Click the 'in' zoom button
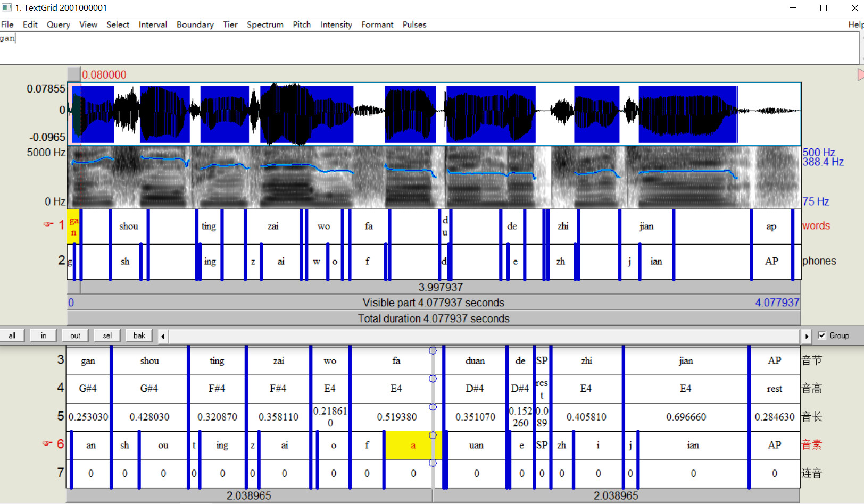This screenshot has height=504, width=864. (x=44, y=335)
